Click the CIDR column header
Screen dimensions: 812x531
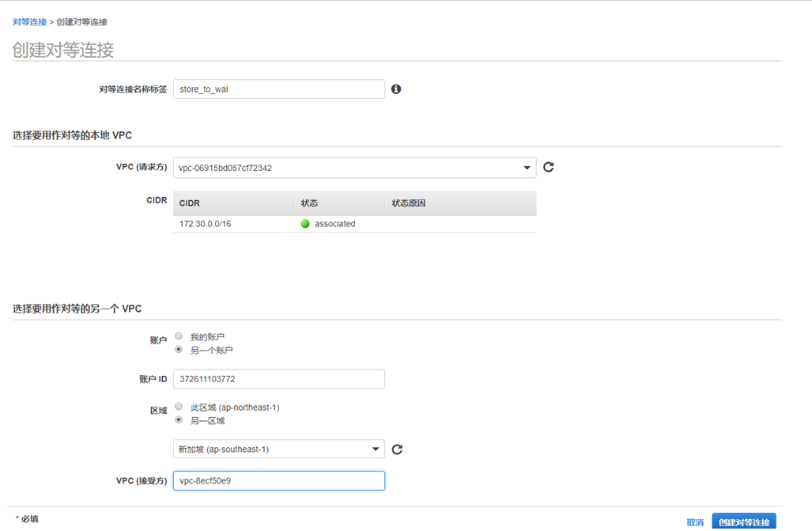(x=190, y=203)
